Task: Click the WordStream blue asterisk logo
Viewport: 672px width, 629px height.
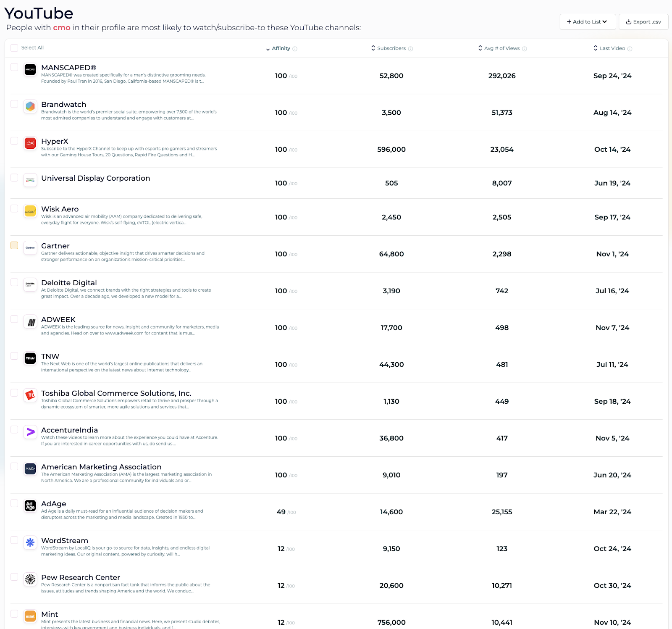Action: tap(30, 542)
